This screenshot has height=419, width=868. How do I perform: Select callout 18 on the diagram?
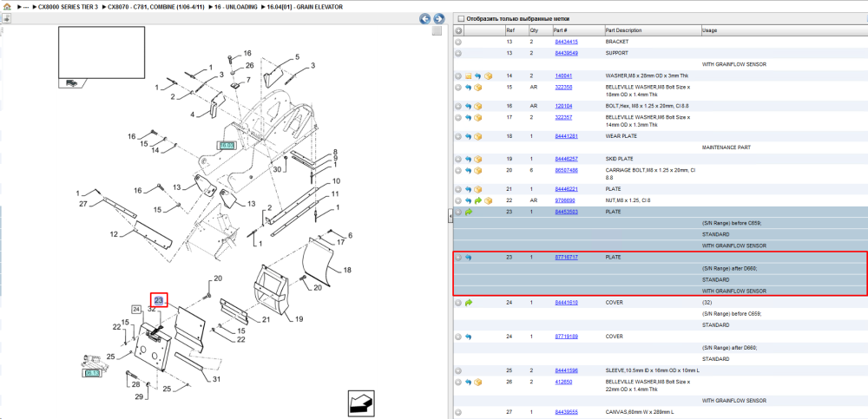tap(347, 270)
